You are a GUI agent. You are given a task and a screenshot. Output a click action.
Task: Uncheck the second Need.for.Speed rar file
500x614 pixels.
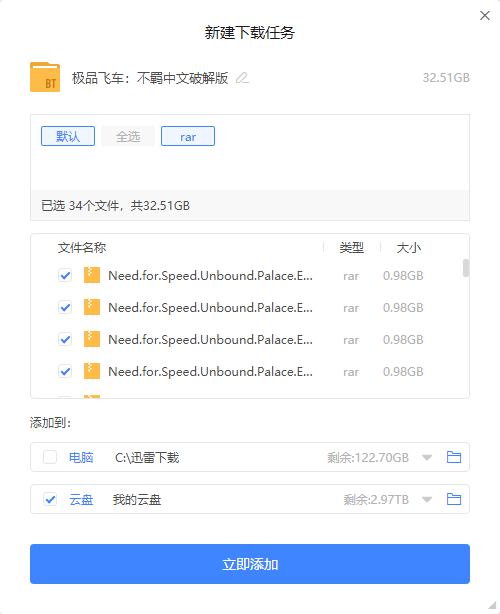pyautogui.click(x=65, y=307)
